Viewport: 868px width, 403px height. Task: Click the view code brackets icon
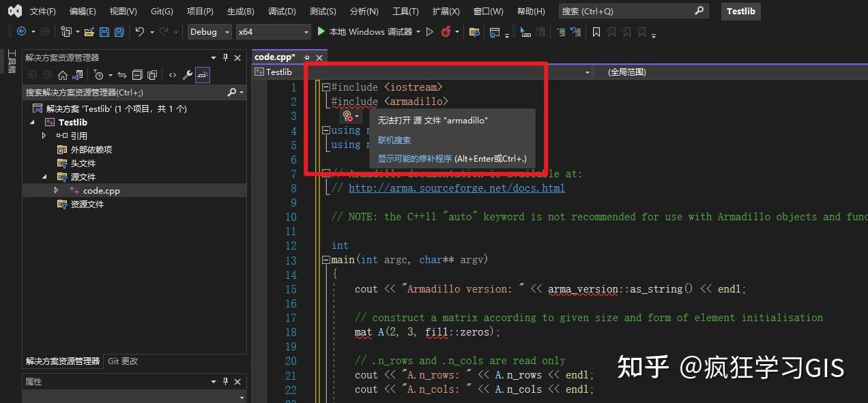click(x=173, y=75)
